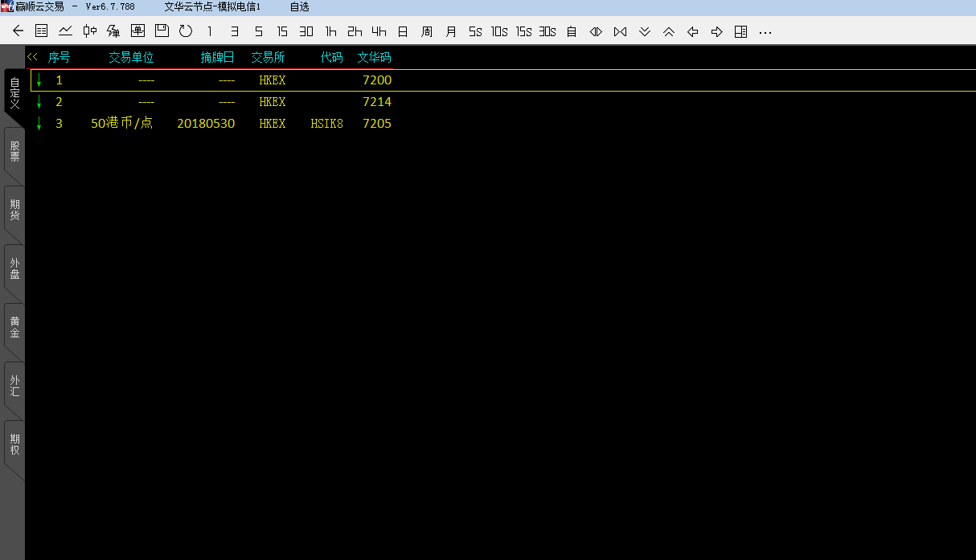Click the double-chevron down icon
This screenshot has height=560, width=976.
(644, 31)
